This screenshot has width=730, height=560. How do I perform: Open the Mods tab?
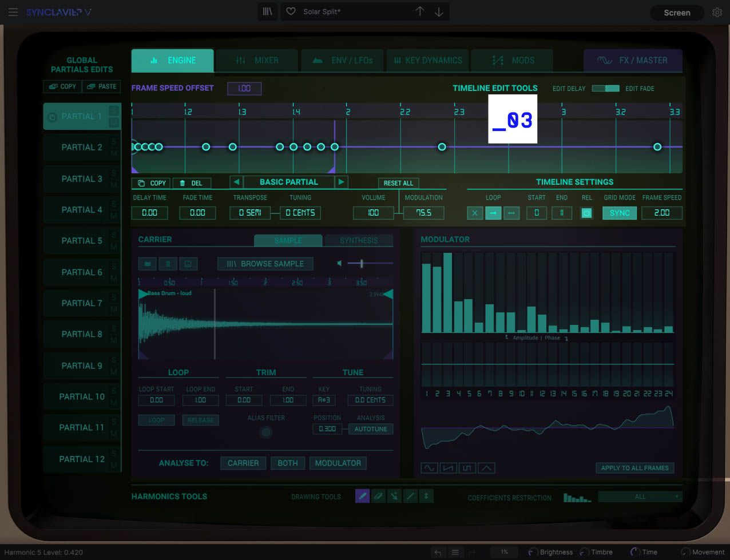(x=513, y=60)
